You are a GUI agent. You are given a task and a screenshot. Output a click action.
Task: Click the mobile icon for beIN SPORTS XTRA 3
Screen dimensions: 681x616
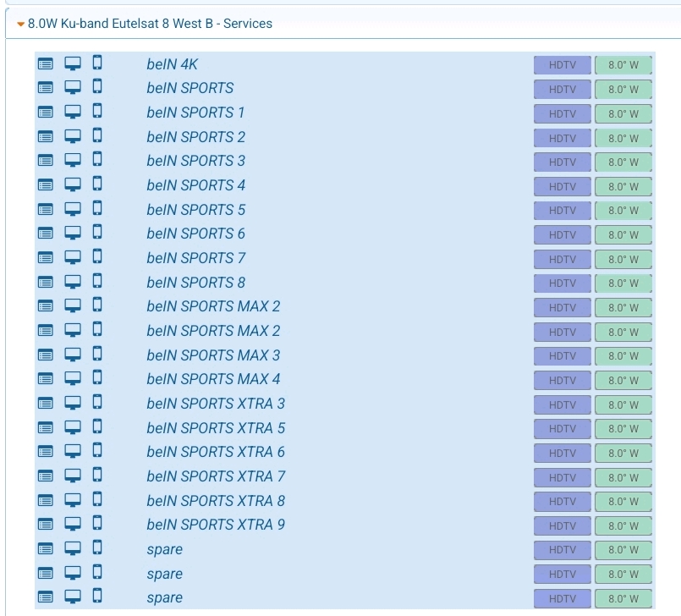coord(97,402)
